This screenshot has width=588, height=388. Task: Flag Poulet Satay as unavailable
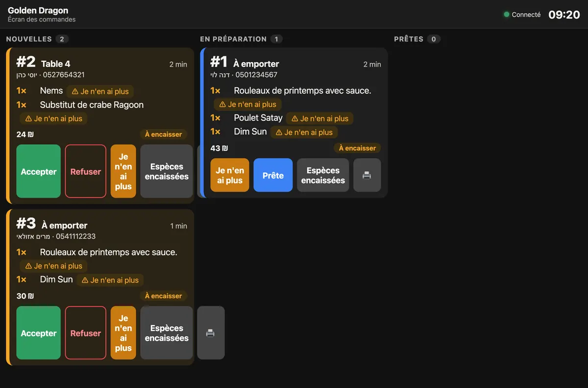pos(320,118)
